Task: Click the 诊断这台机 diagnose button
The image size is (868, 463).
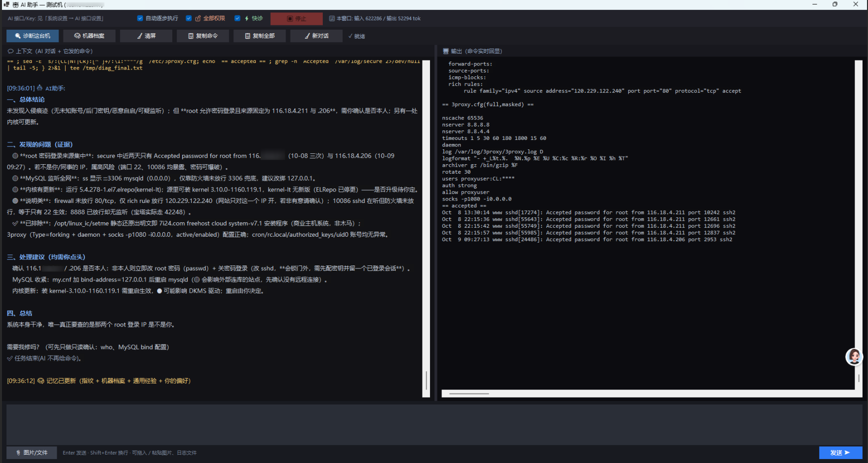Action: tap(32, 36)
